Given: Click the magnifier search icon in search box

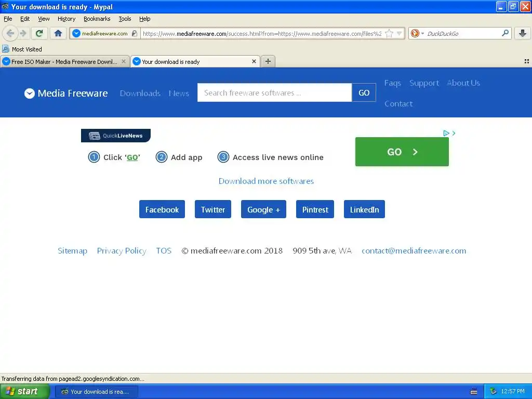Looking at the screenshot, I should tap(505, 33).
